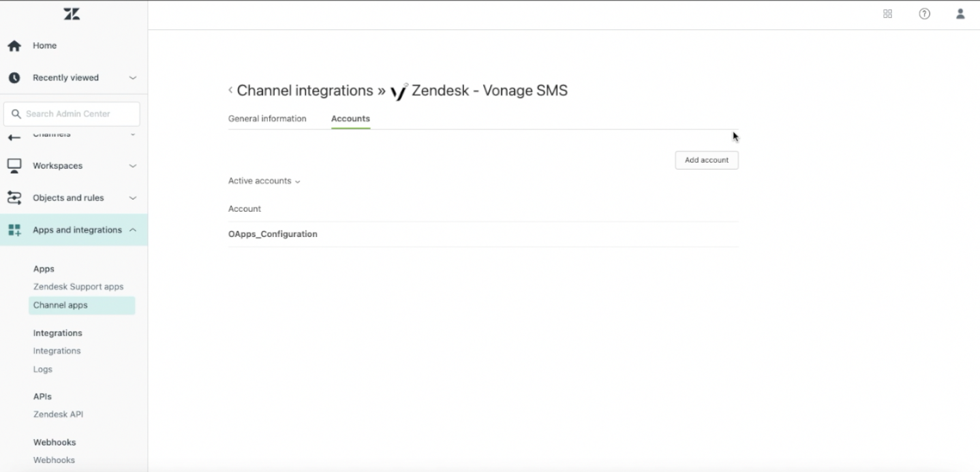Focus the Search Admin Center field
This screenshot has width=980, height=472.
point(72,114)
